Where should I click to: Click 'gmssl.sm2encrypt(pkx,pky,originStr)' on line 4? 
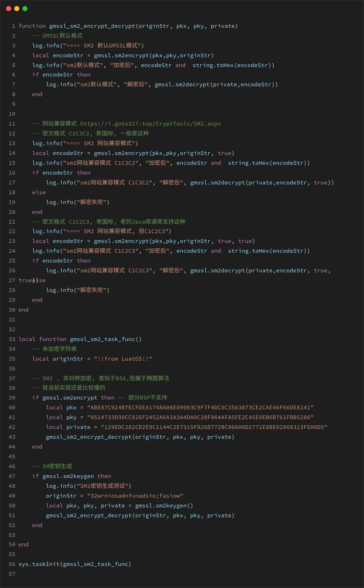154,55
